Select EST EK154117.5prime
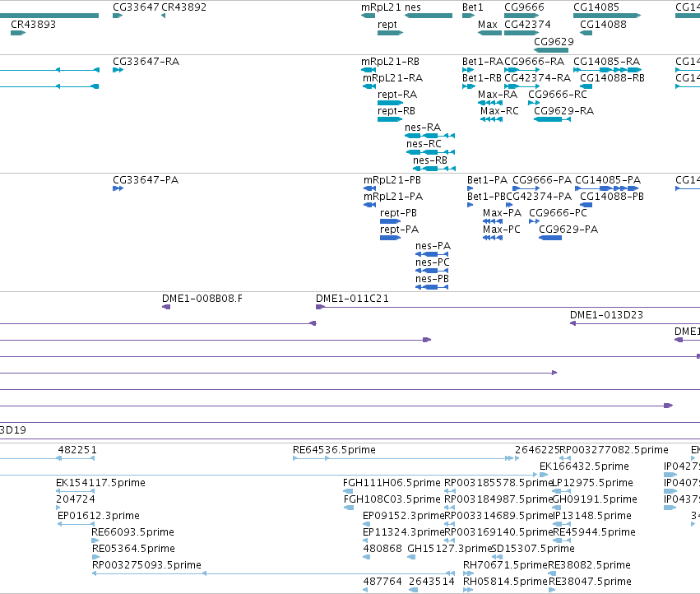This screenshot has width=700, height=594. click(x=76, y=491)
